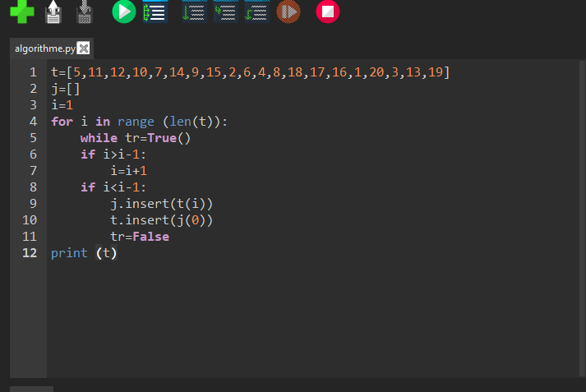The width and height of the screenshot is (586, 392).
Task: Click the step out debug icon
Action: click(x=256, y=12)
